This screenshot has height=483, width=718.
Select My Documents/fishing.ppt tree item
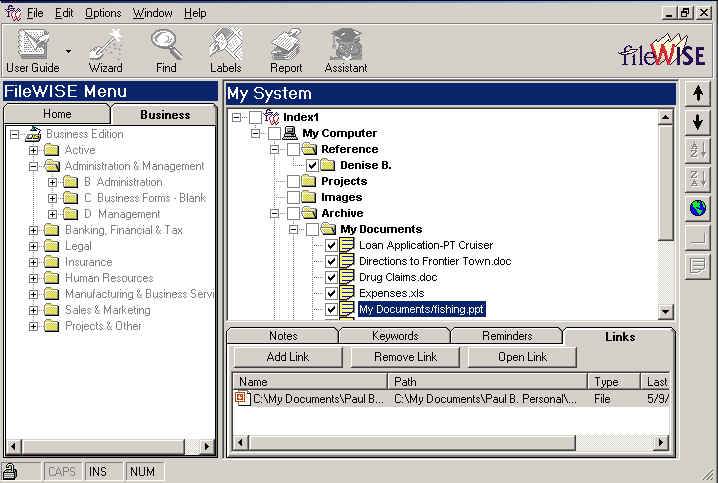[x=421, y=309]
